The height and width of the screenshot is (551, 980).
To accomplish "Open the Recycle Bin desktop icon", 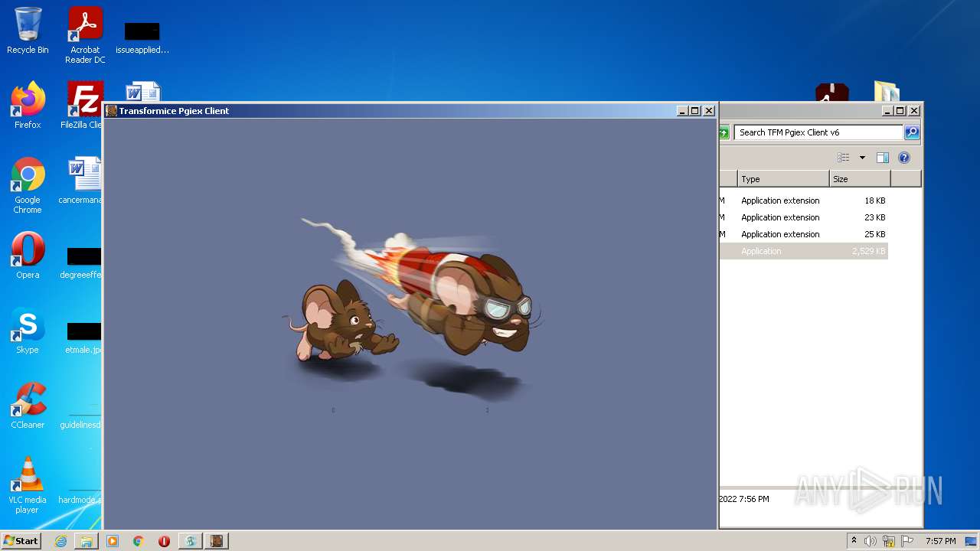I will (x=28, y=31).
